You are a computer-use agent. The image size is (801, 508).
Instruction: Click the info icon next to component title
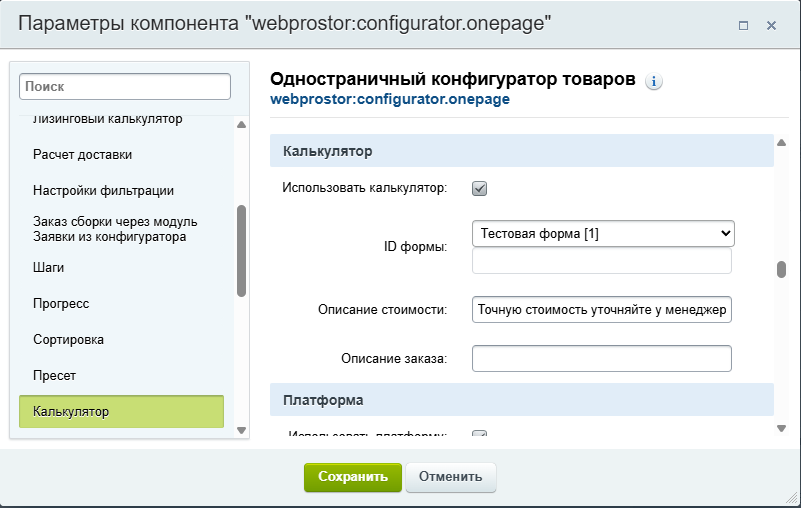[653, 81]
